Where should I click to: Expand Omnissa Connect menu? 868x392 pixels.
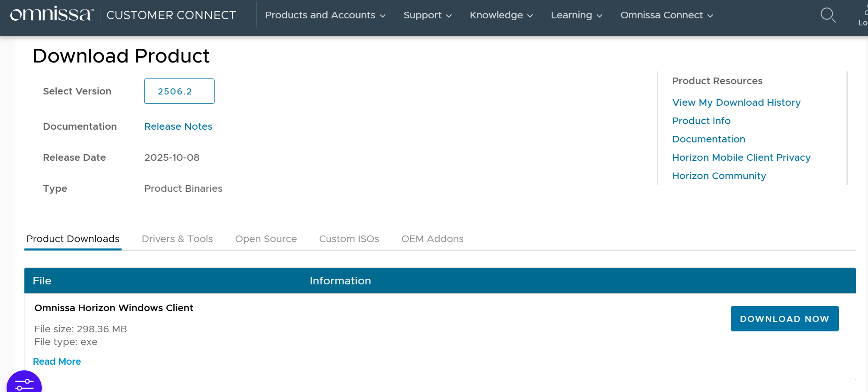(667, 15)
